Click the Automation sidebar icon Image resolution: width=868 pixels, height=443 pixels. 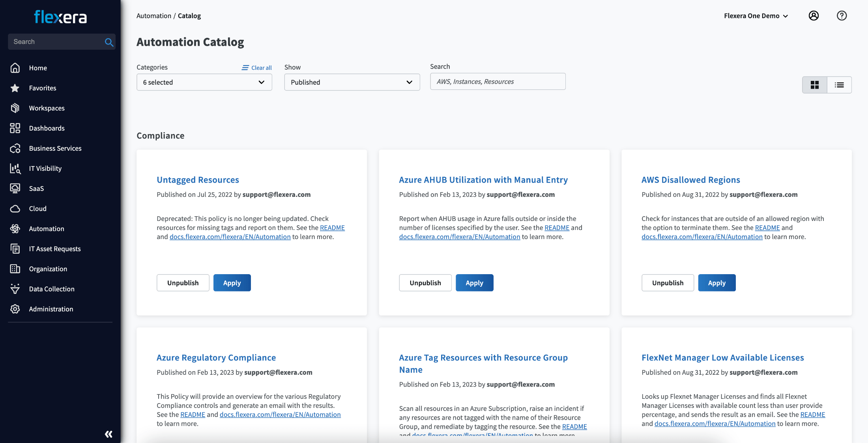(x=15, y=228)
